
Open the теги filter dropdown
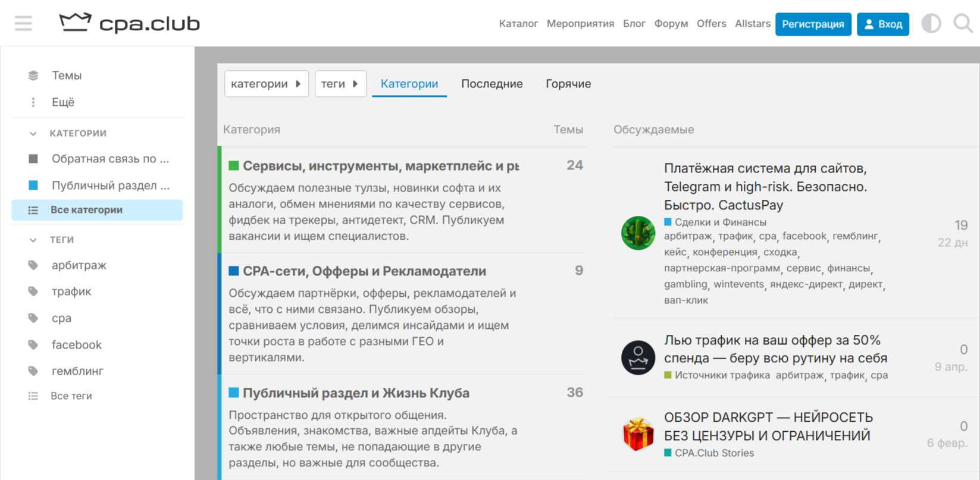tap(340, 84)
